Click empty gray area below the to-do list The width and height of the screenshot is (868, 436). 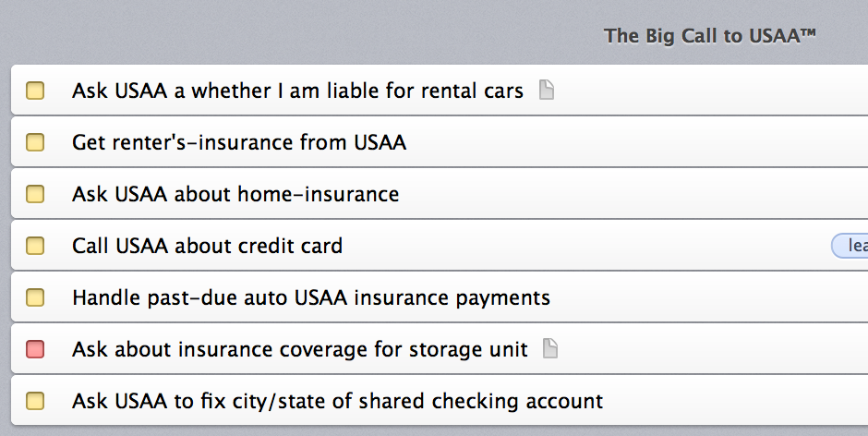point(434,431)
